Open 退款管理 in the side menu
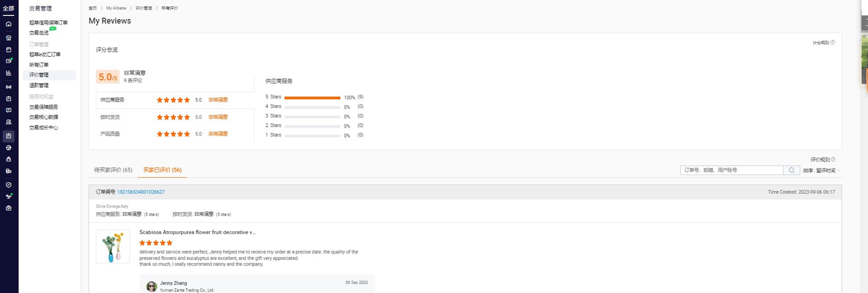This screenshot has width=868, height=293. [x=39, y=85]
